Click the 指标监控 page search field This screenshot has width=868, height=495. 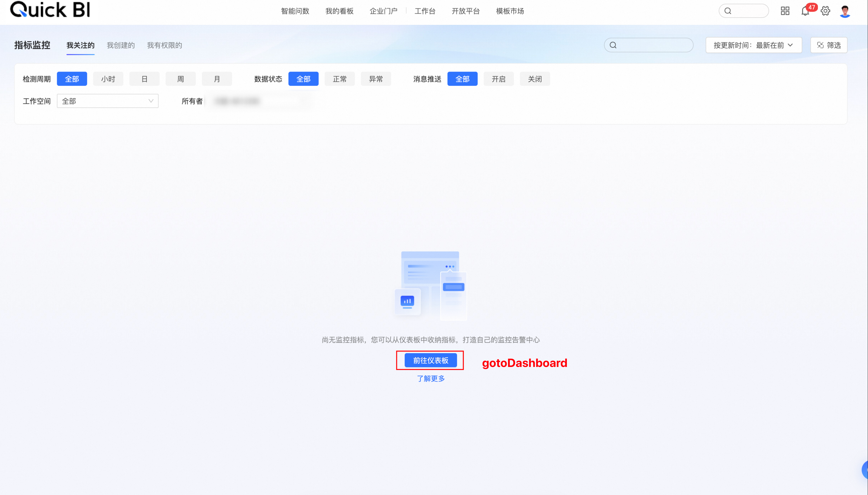pyautogui.click(x=648, y=45)
